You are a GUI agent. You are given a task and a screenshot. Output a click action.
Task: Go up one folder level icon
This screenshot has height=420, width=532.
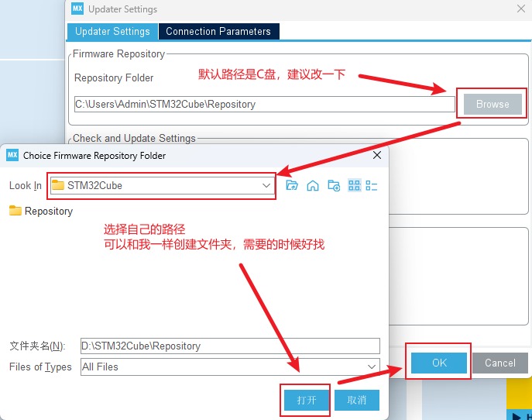point(292,185)
